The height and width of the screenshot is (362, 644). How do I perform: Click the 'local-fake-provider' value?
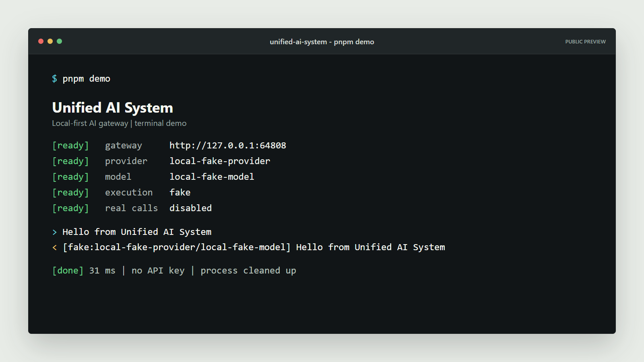[x=220, y=161]
